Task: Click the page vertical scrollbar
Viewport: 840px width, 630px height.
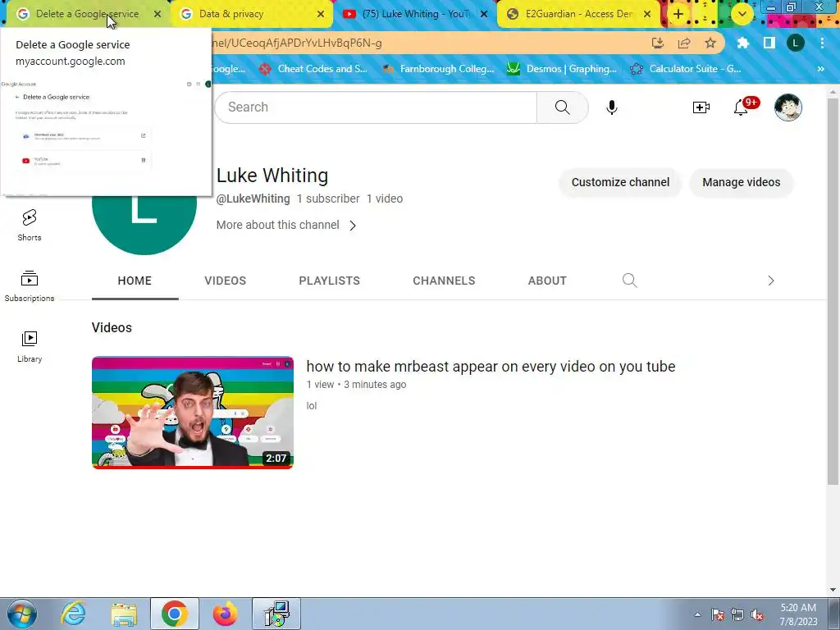Action: tap(833, 290)
